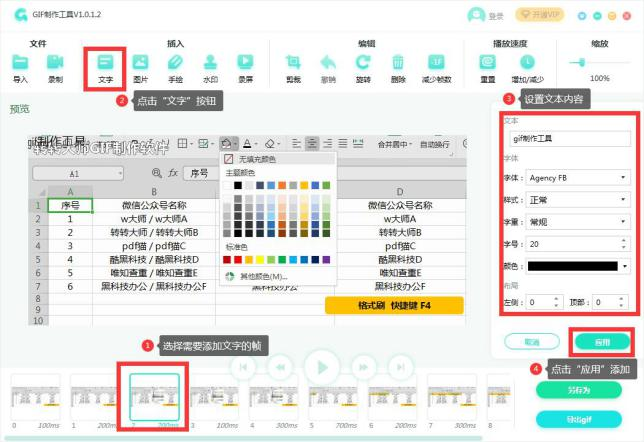
Task: Click the 应用 apply button
Action: tap(603, 342)
